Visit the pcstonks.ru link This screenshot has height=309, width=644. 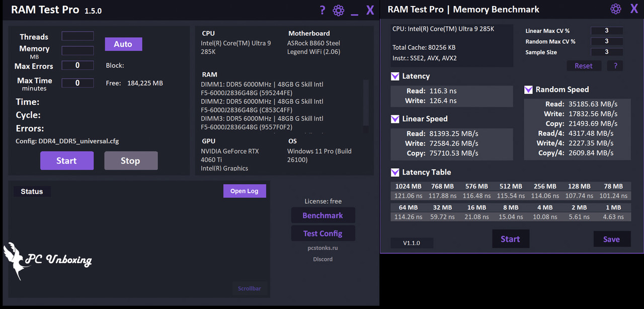(x=323, y=248)
